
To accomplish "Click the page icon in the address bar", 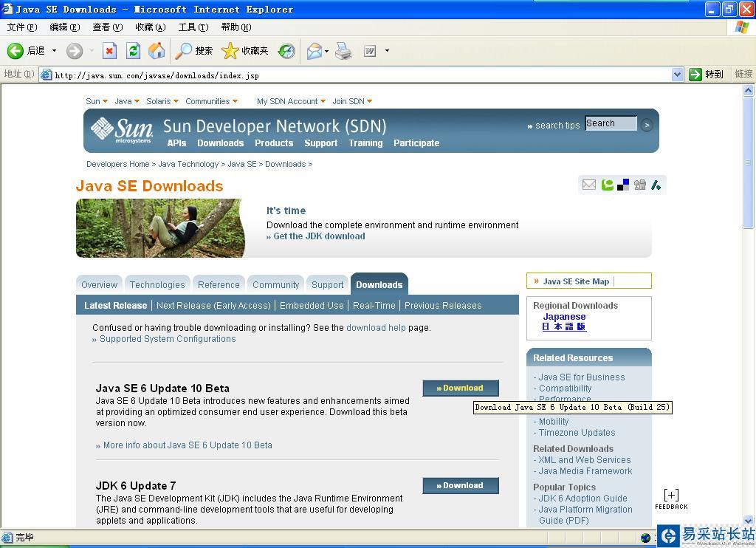I will click(47, 75).
